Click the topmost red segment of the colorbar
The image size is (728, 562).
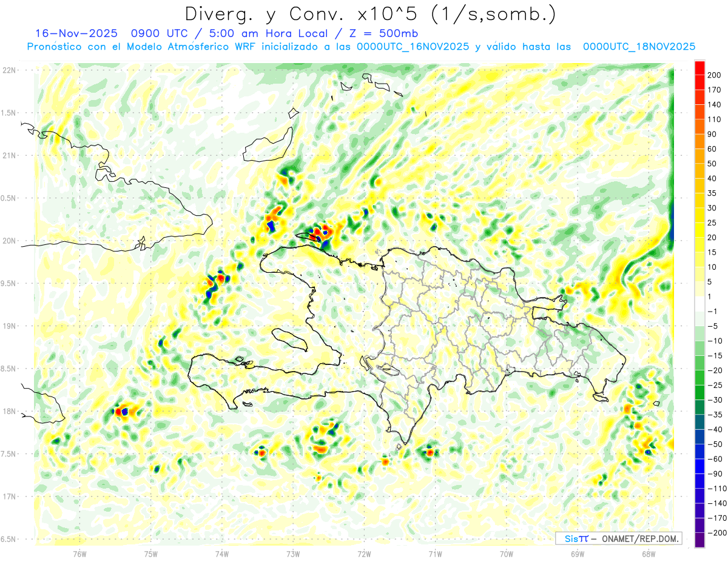point(699,67)
